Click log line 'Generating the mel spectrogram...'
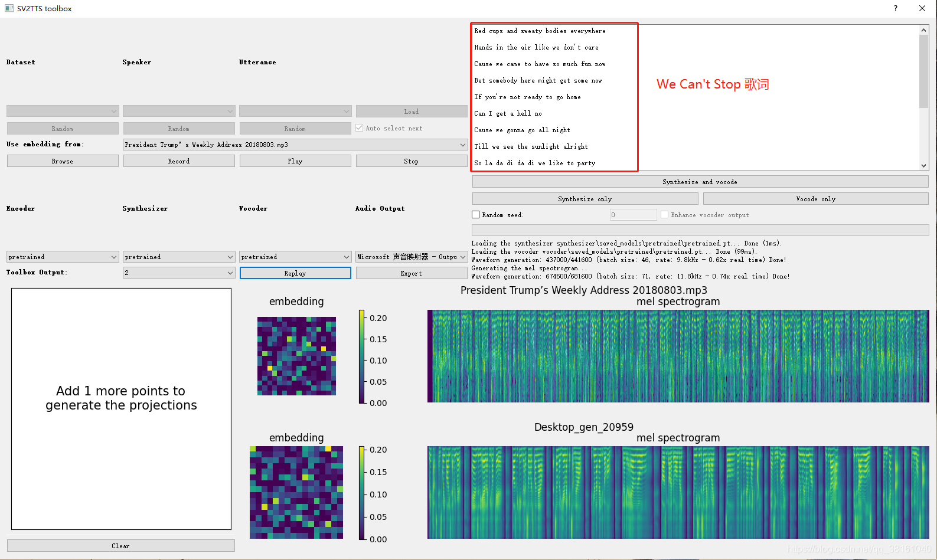The width and height of the screenshot is (937, 560). click(529, 268)
